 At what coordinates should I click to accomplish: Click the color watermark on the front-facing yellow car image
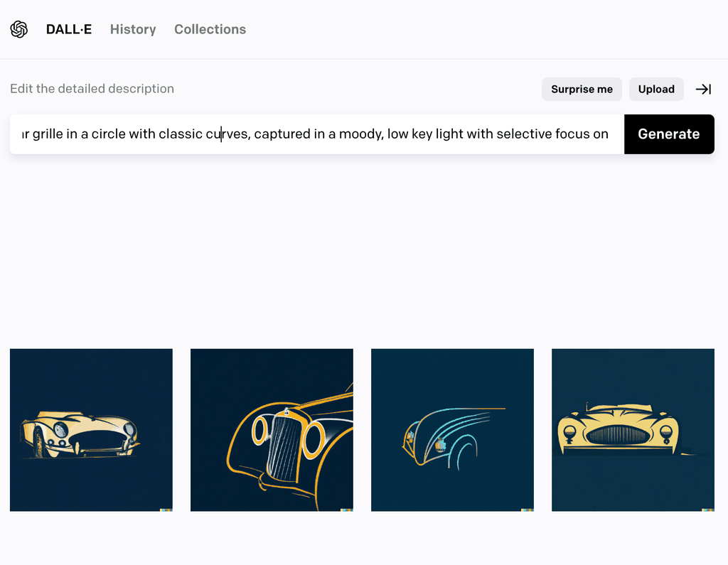pos(708,508)
